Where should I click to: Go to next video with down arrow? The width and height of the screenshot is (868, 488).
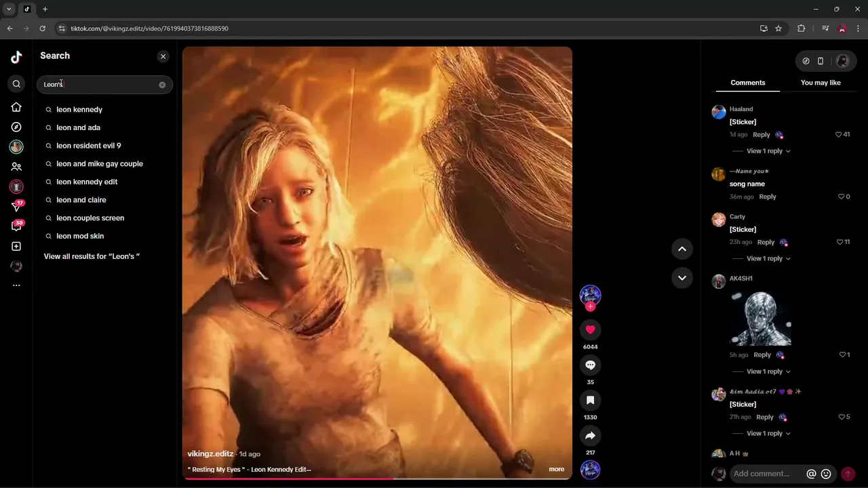pos(682,278)
